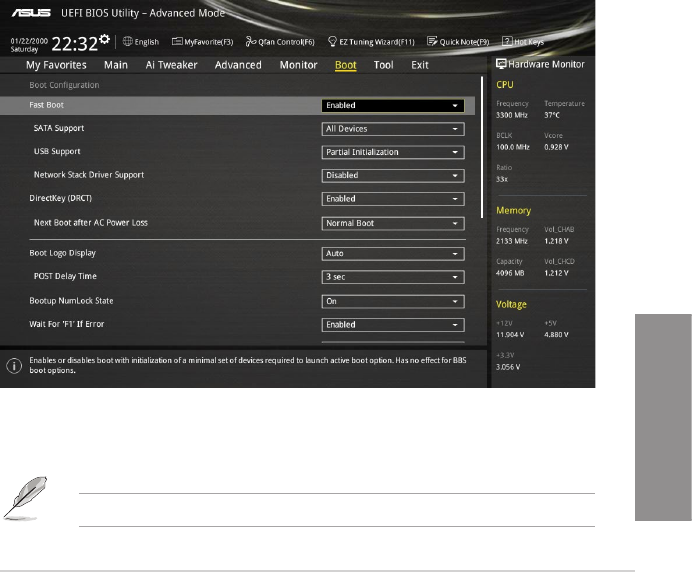The width and height of the screenshot is (692, 572).
Task: Open DirectKey (DRCT) dropdown
Action: 393,199
